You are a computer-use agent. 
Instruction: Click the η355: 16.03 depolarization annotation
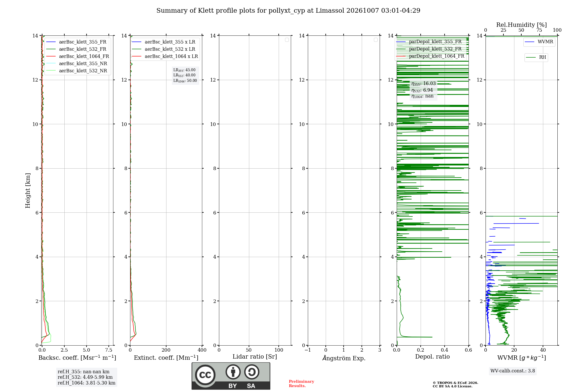click(x=424, y=84)
